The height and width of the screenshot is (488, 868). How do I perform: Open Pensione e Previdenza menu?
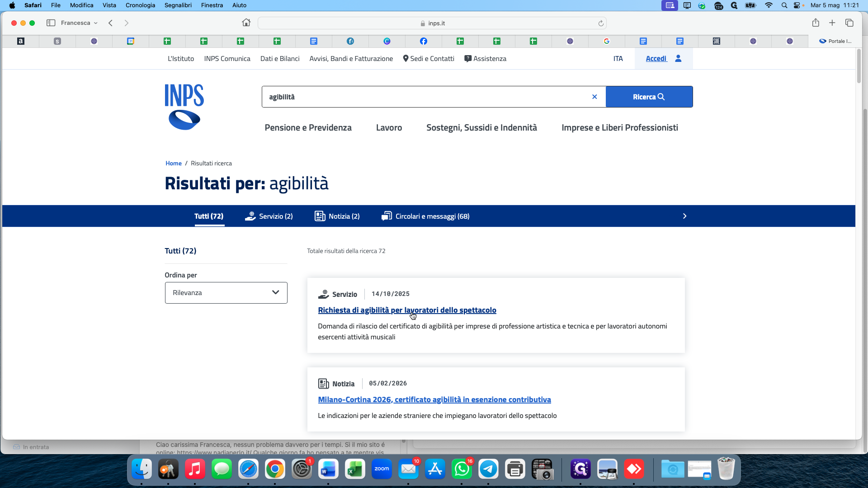[308, 128]
